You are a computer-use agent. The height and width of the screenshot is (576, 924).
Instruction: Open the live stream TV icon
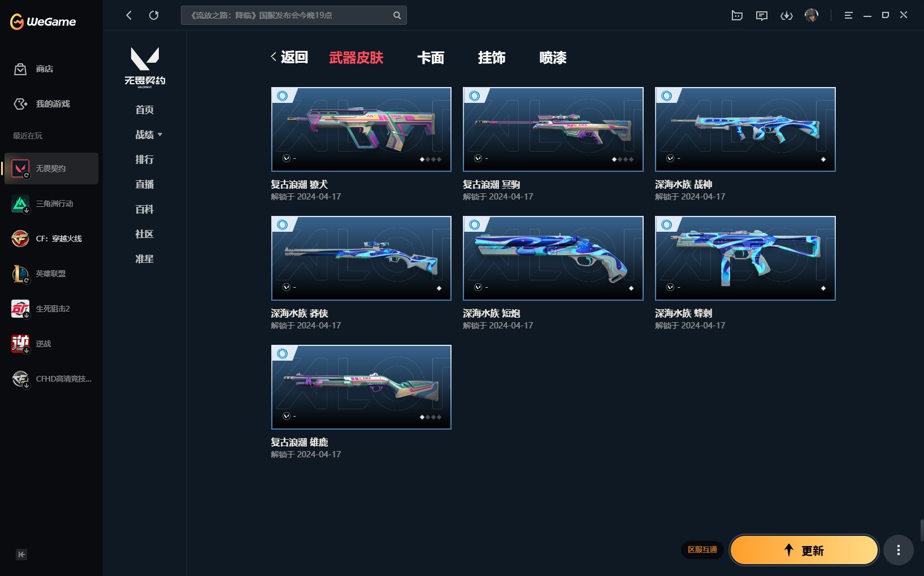pos(737,15)
